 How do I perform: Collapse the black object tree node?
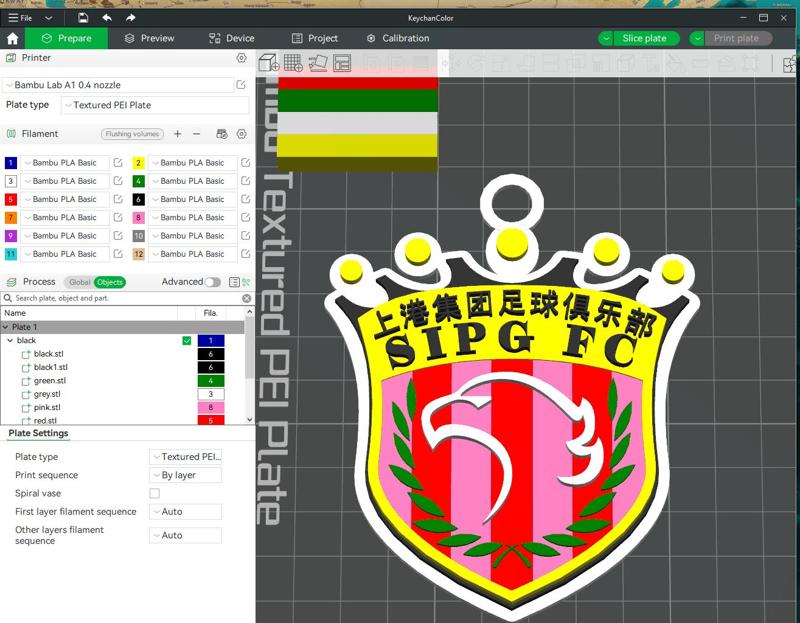point(10,340)
